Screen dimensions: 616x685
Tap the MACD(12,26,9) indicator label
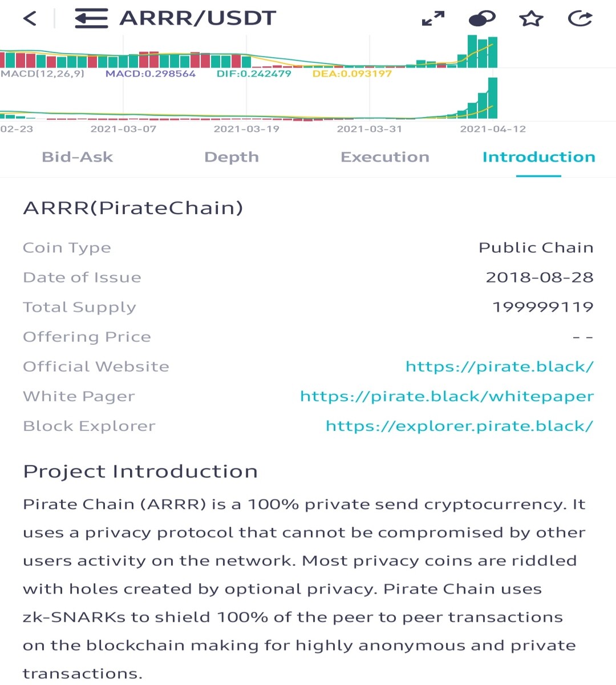coord(42,74)
